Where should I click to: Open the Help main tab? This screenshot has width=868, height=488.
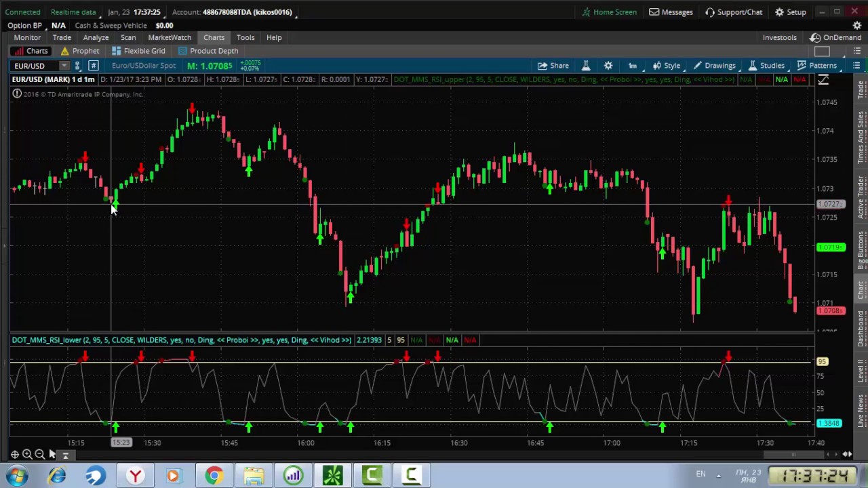click(x=274, y=37)
